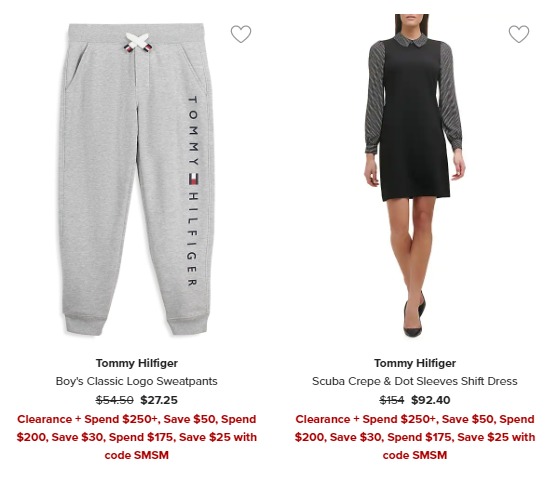Image resolution: width=556 pixels, height=481 pixels.
Task: Open the black shift dress product image
Action: pyautogui.click(x=414, y=176)
